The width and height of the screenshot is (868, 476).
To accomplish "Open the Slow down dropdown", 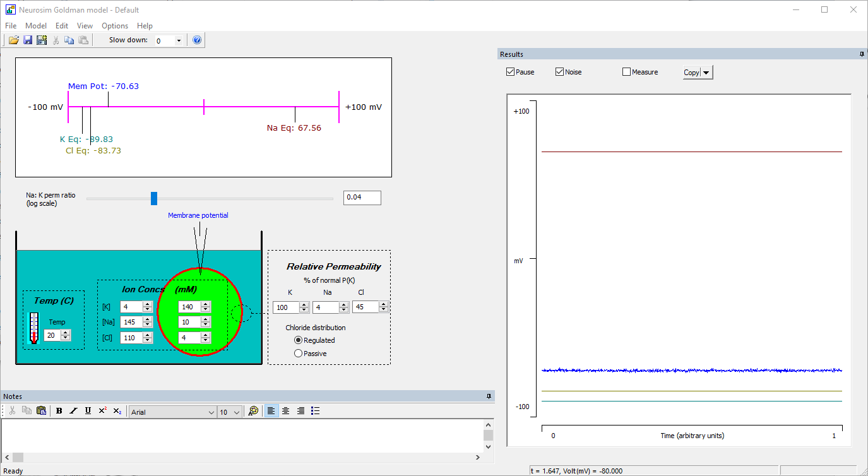I will [x=179, y=41].
